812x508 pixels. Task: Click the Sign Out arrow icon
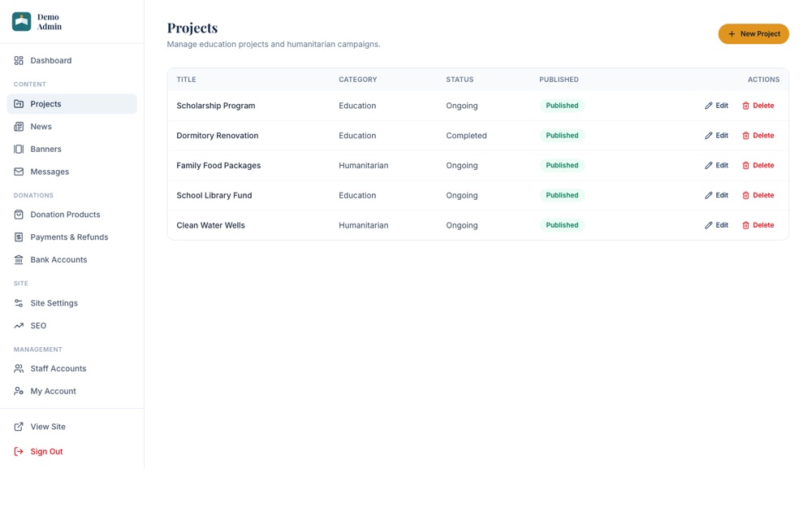point(19,451)
